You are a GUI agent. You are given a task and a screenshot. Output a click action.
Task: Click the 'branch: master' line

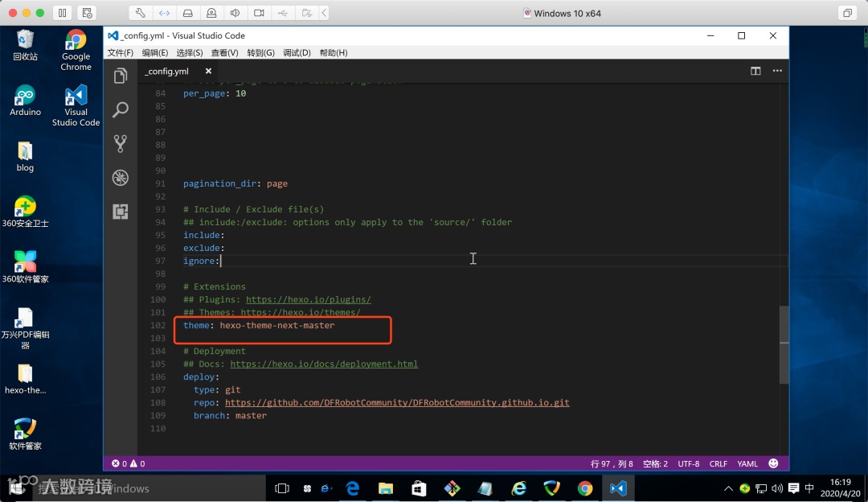click(230, 416)
